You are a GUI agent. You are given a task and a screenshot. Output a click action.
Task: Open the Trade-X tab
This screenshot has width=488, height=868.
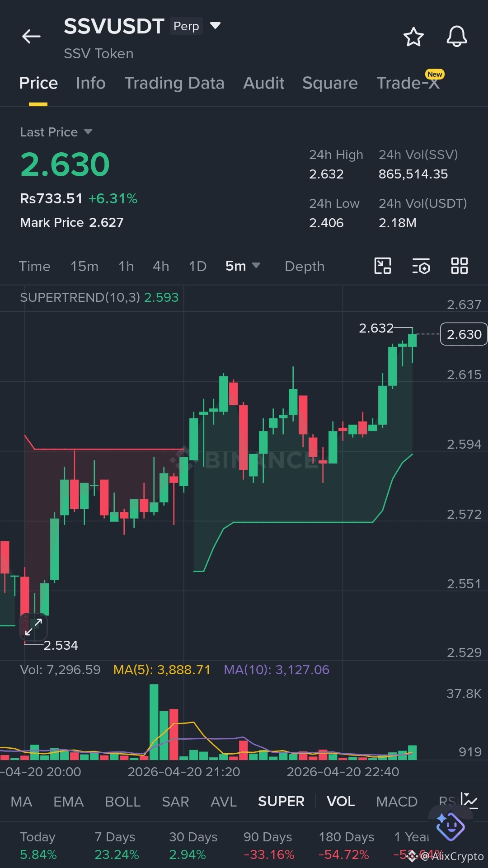[408, 83]
